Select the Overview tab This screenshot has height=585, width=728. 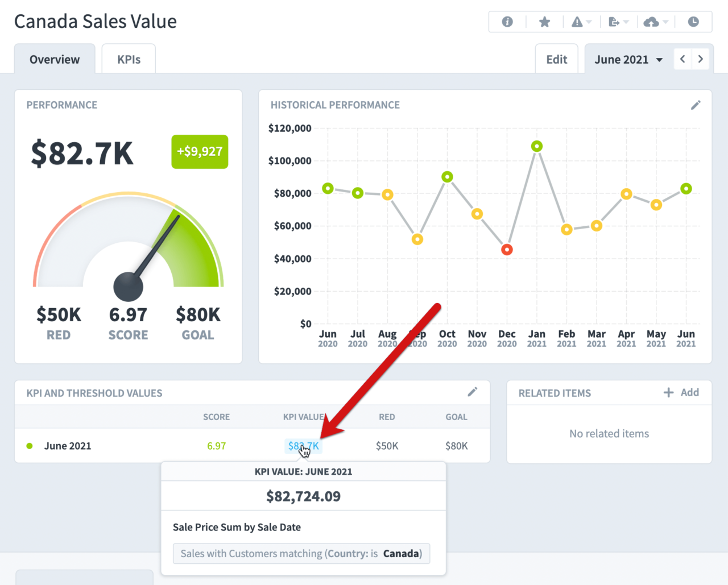pyautogui.click(x=54, y=59)
